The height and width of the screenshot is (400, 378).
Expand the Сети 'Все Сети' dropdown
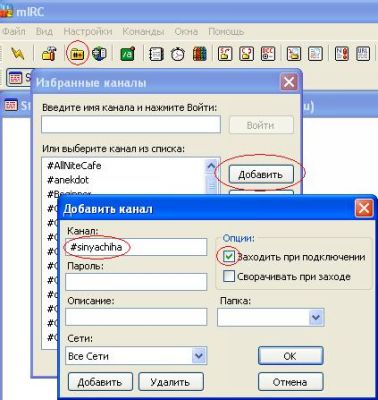tap(199, 356)
